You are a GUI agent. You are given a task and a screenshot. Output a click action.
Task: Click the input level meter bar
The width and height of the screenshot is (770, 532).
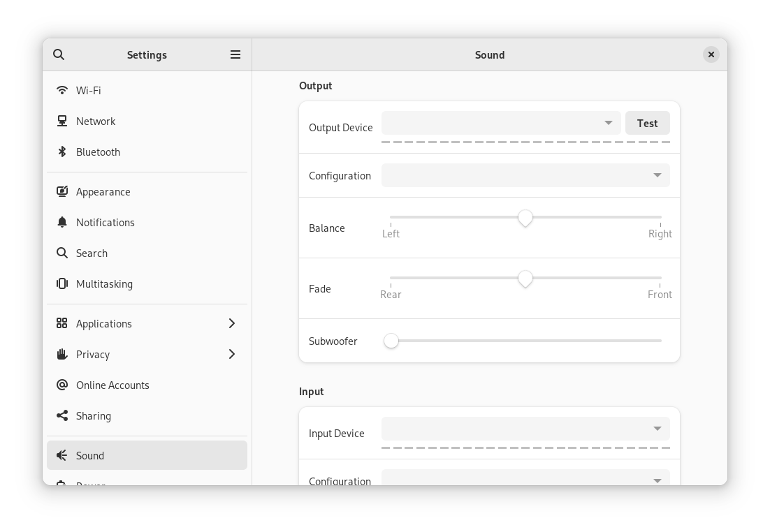(x=525, y=448)
